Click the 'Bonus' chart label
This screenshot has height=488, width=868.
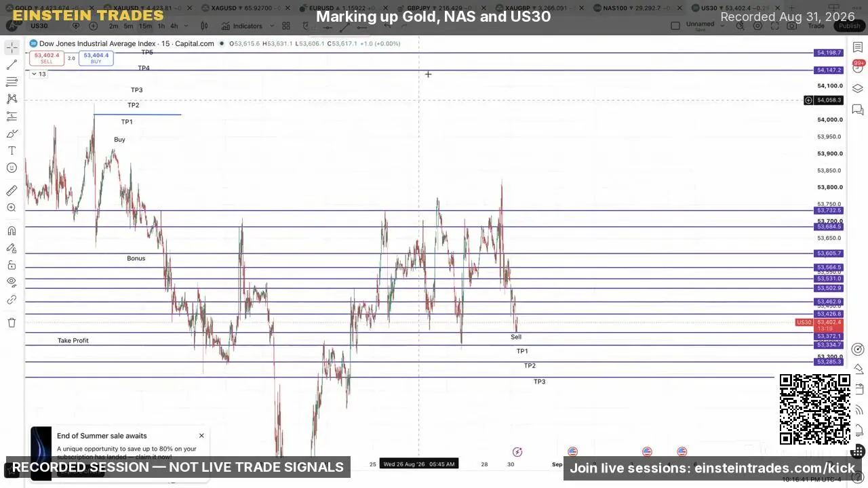click(136, 258)
